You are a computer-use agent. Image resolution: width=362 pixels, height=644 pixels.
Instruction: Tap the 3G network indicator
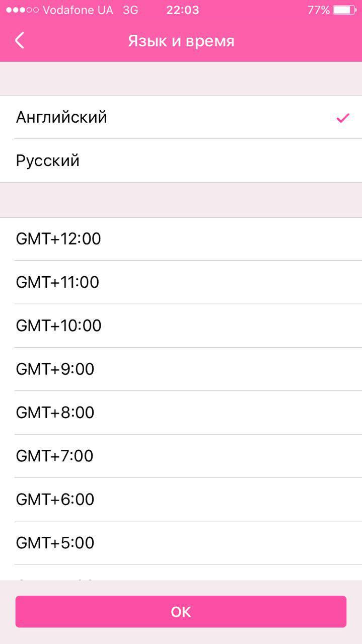(130, 10)
